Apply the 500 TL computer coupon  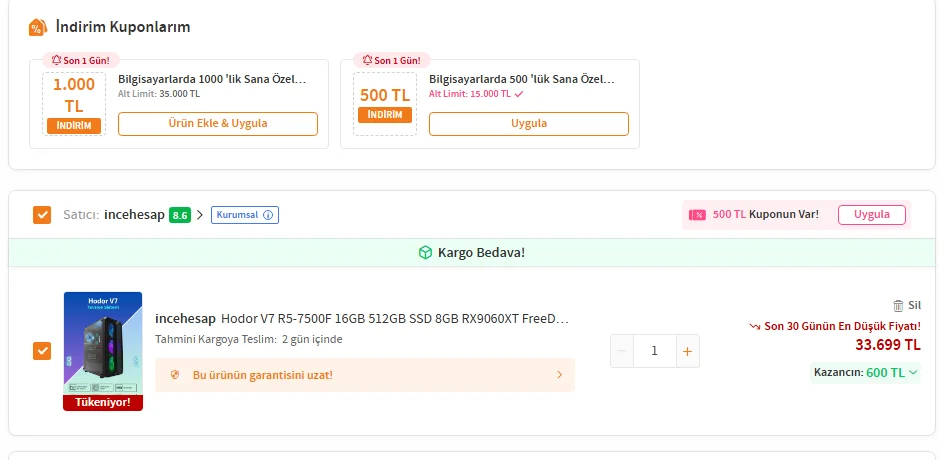[x=529, y=124]
